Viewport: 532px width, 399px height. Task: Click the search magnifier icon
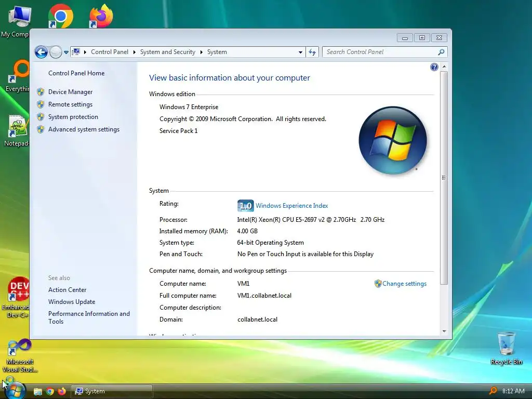[x=441, y=52]
